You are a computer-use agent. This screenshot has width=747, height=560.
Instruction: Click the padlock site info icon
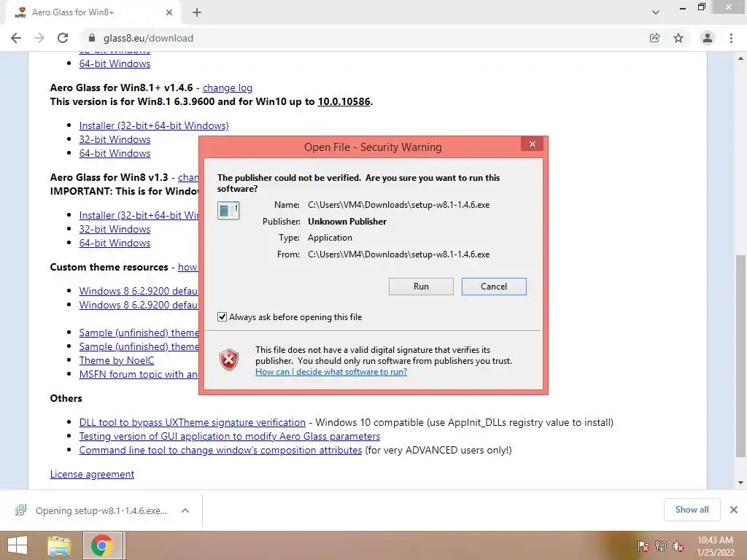pyautogui.click(x=93, y=38)
